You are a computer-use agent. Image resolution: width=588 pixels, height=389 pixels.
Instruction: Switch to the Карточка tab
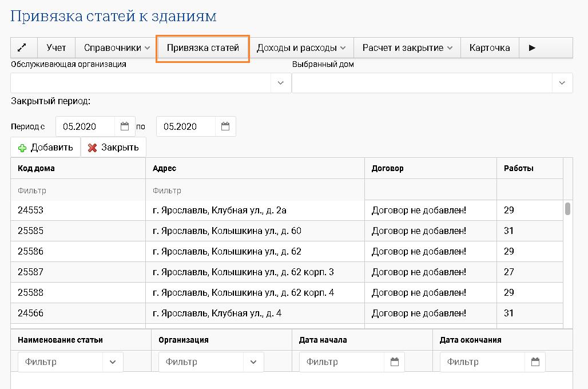pyautogui.click(x=490, y=48)
